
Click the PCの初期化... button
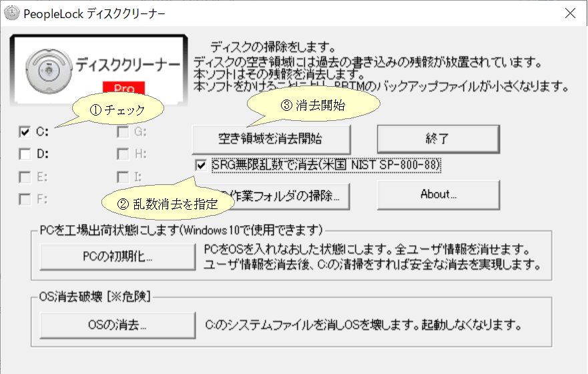click(117, 256)
